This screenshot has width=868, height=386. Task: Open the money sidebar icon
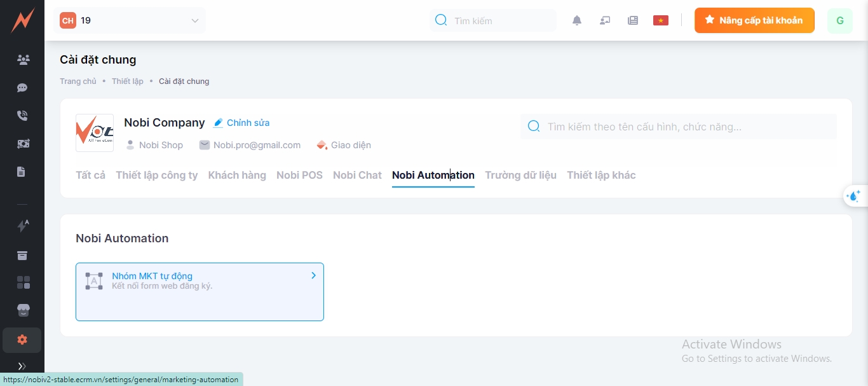tap(23, 144)
